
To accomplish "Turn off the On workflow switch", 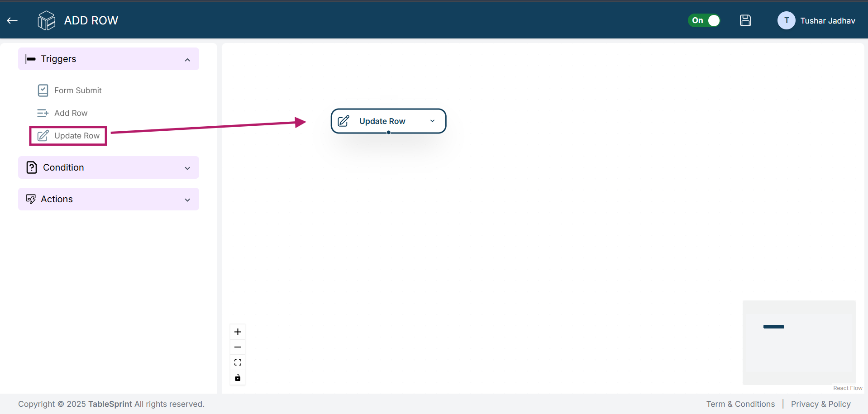I will coord(704,20).
